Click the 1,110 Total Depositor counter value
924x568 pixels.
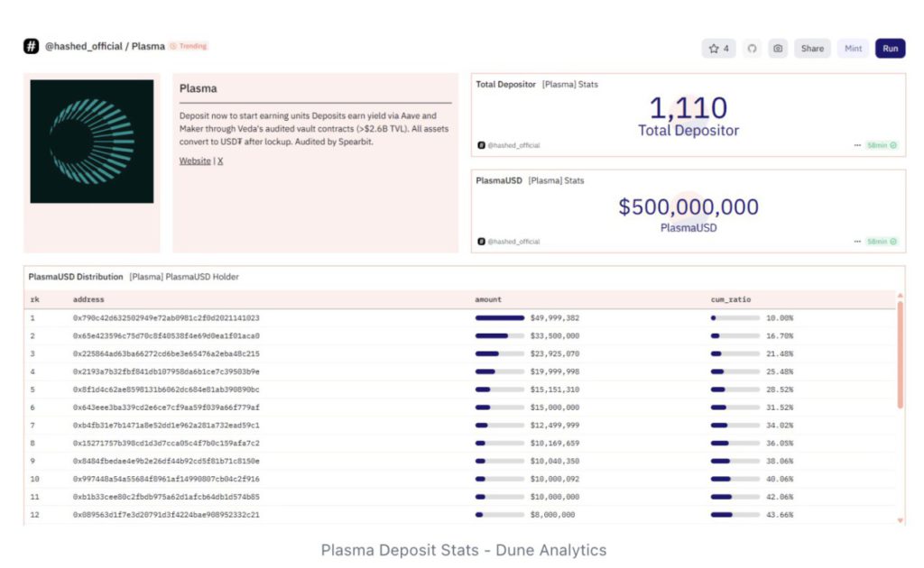(688, 107)
